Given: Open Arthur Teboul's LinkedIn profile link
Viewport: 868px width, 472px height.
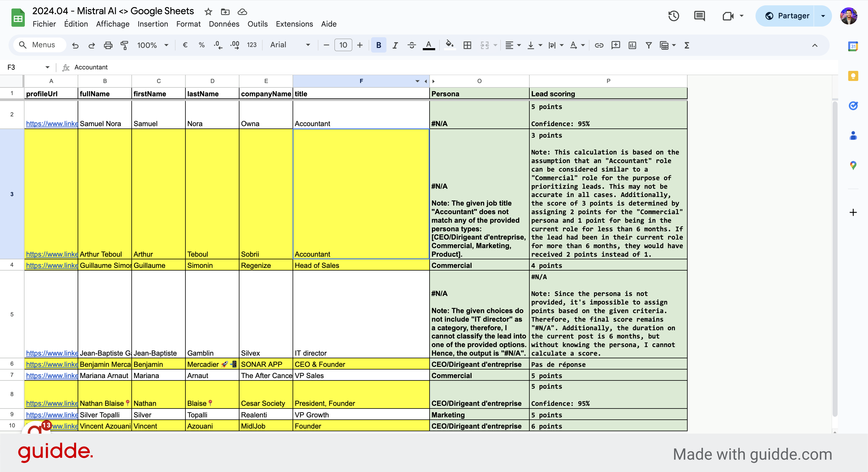Looking at the screenshot, I should [52, 254].
